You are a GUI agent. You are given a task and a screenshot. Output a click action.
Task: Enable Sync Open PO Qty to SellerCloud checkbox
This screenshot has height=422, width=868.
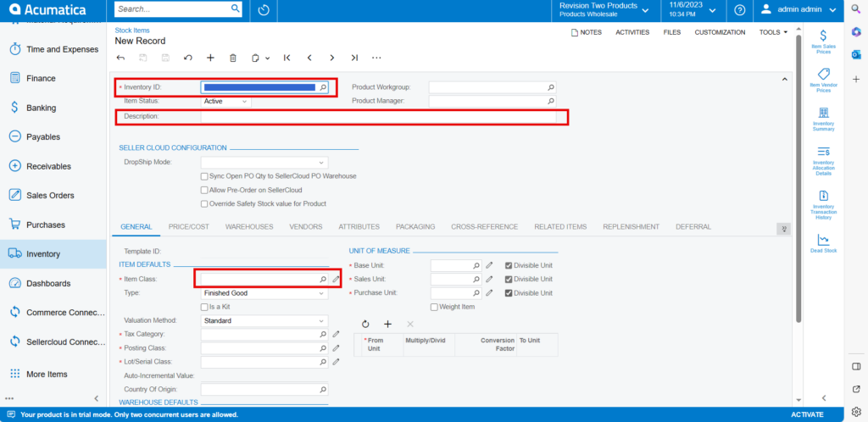coord(204,176)
